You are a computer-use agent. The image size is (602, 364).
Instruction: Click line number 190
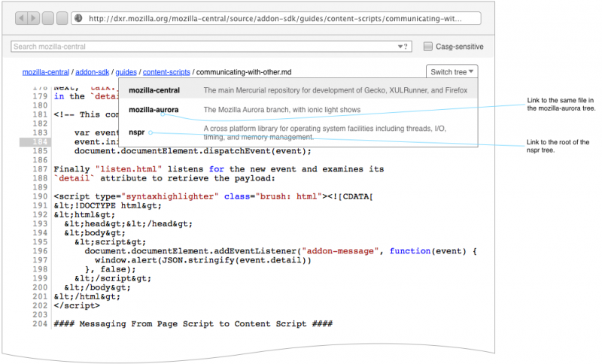tap(40, 196)
